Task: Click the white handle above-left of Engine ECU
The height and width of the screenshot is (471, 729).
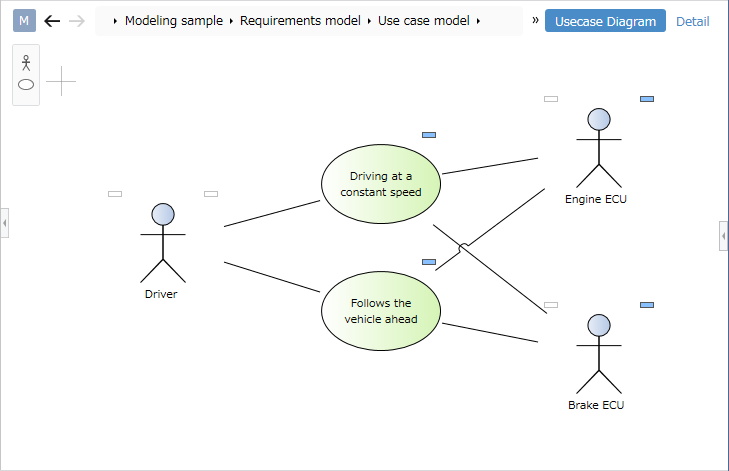Action: tap(551, 99)
